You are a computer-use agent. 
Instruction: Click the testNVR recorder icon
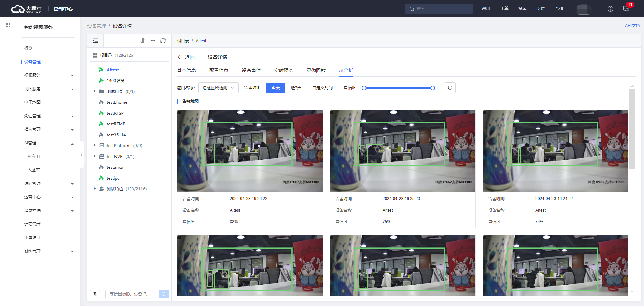pos(101,156)
